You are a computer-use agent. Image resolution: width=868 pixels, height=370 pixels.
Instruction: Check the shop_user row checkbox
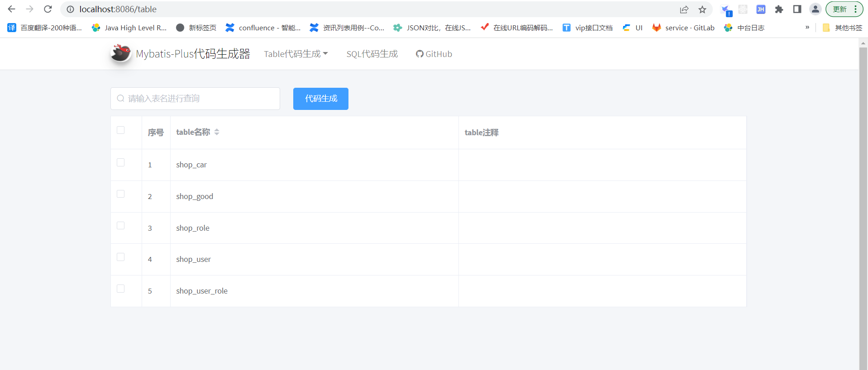[x=120, y=257]
